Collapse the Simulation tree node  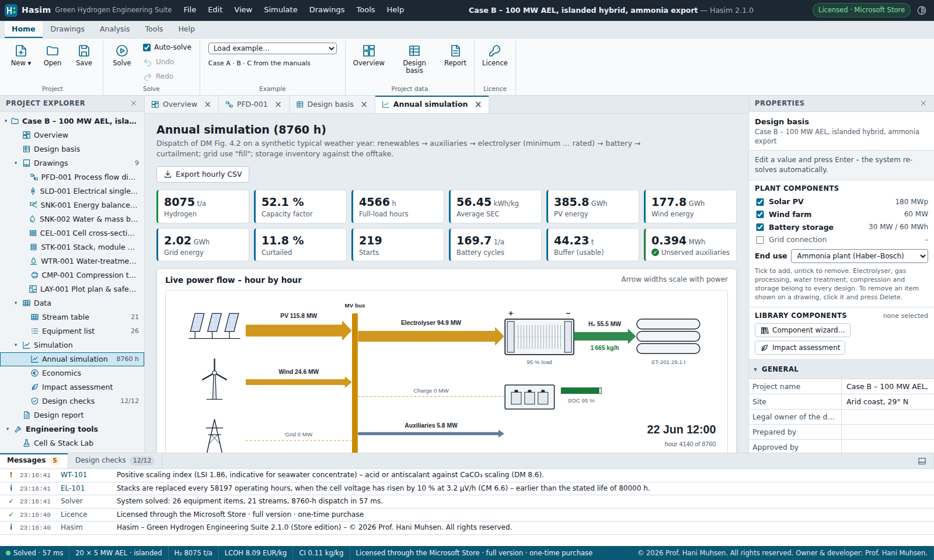[16, 345]
